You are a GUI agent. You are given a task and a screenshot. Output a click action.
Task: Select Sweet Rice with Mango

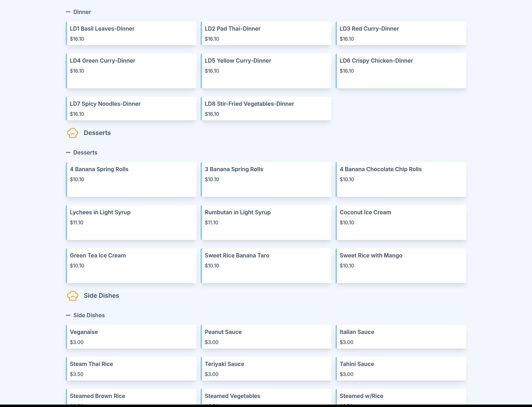point(401,266)
